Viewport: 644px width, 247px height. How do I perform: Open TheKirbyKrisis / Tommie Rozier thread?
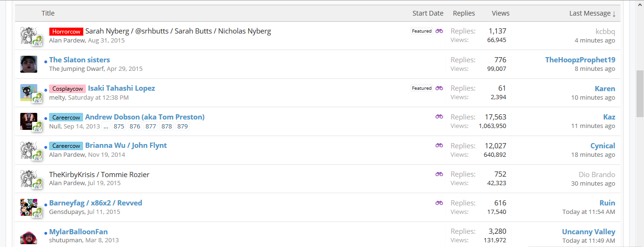[99, 174]
